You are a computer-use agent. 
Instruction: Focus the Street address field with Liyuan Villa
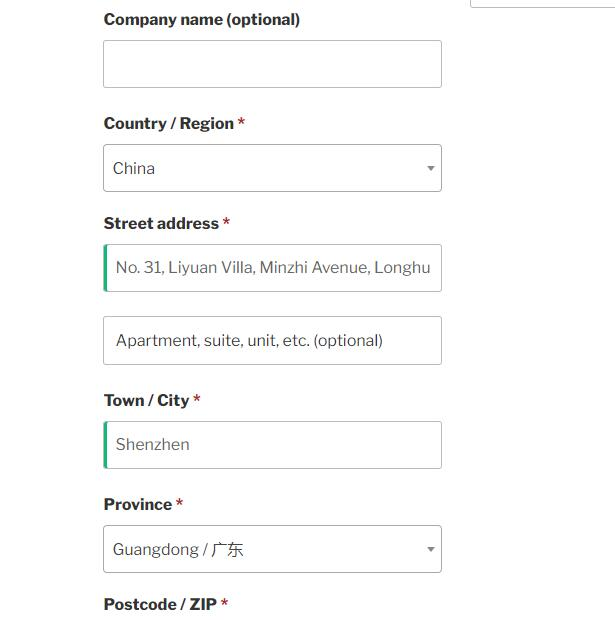(x=272, y=268)
